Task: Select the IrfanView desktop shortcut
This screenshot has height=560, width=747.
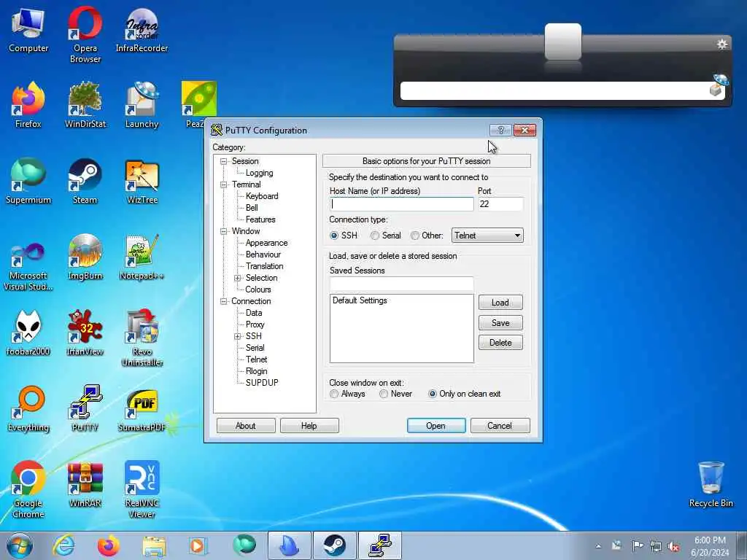Action: pos(85,332)
